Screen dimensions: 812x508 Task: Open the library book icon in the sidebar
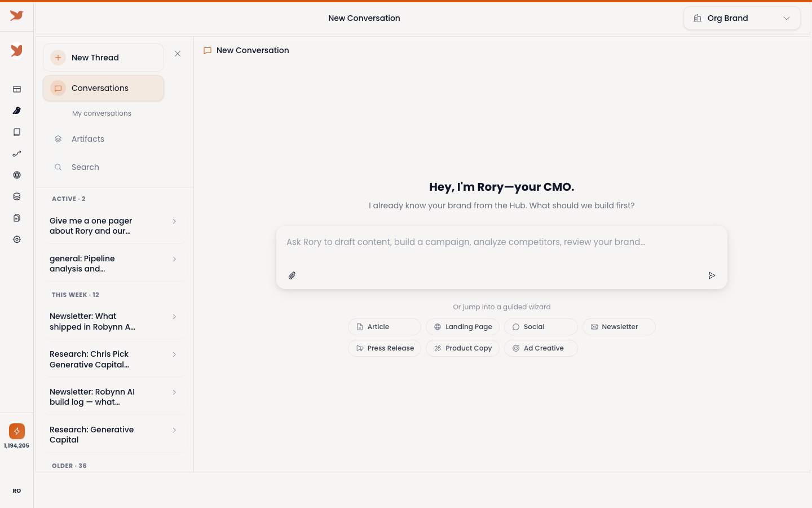(17, 132)
